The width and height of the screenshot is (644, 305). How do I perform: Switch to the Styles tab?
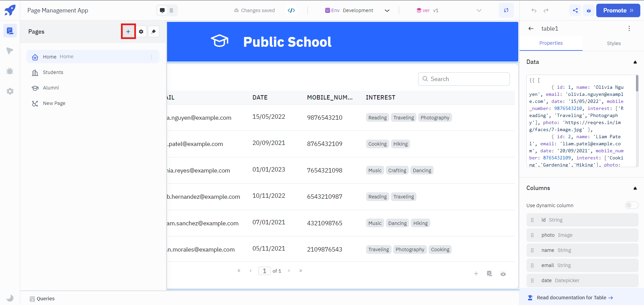(x=614, y=43)
